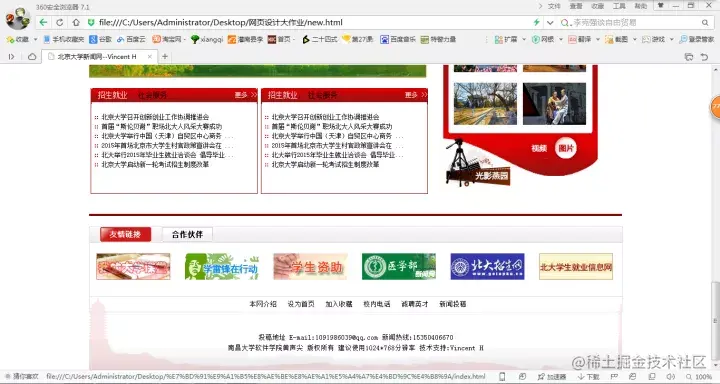Open the 查看 menu

(x=576, y=6)
